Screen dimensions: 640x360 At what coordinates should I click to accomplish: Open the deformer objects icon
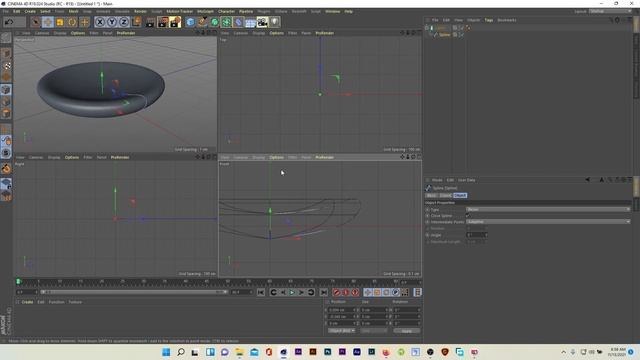coord(239,22)
